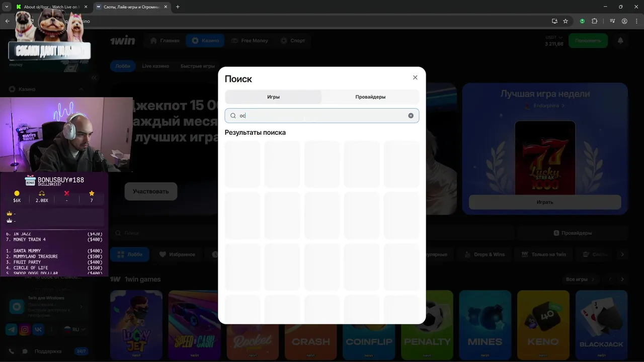Open Спорт in the top navigation

point(293,41)
